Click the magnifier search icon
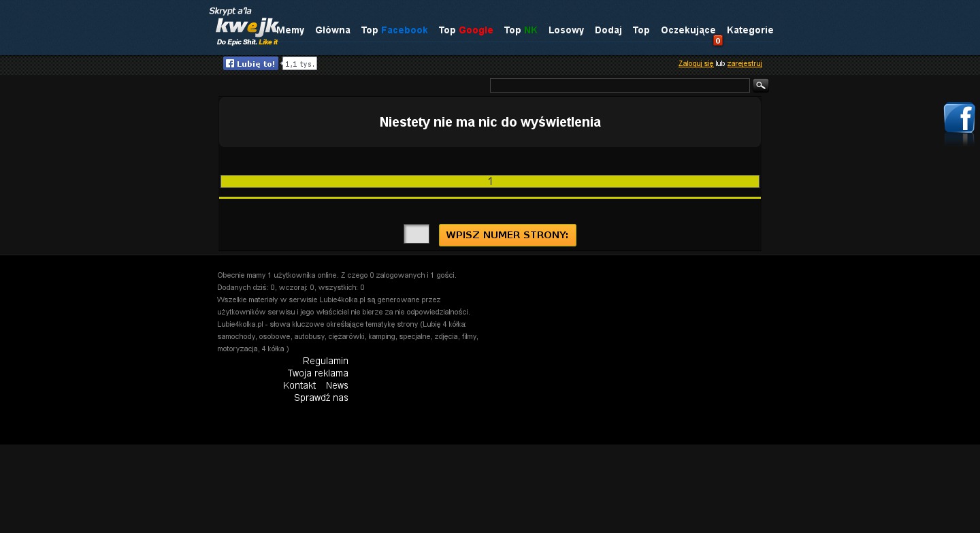 coord(761,85)
